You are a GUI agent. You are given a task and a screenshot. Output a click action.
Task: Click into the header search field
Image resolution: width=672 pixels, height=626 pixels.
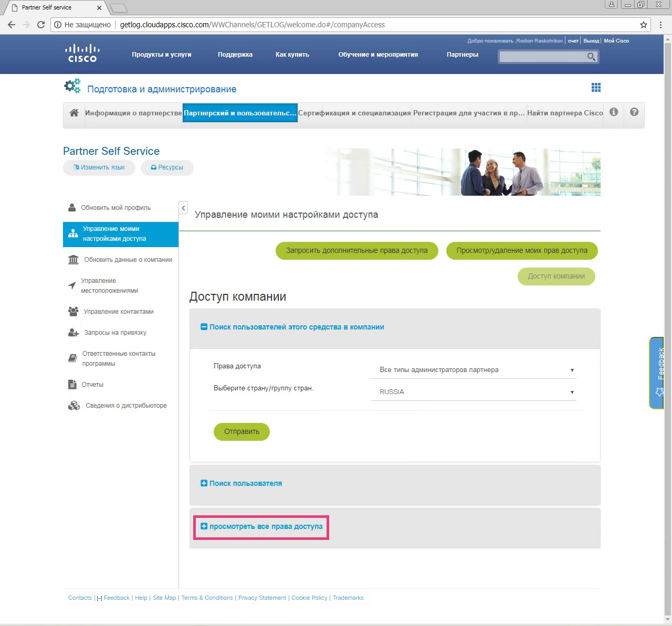coord(542,57)
